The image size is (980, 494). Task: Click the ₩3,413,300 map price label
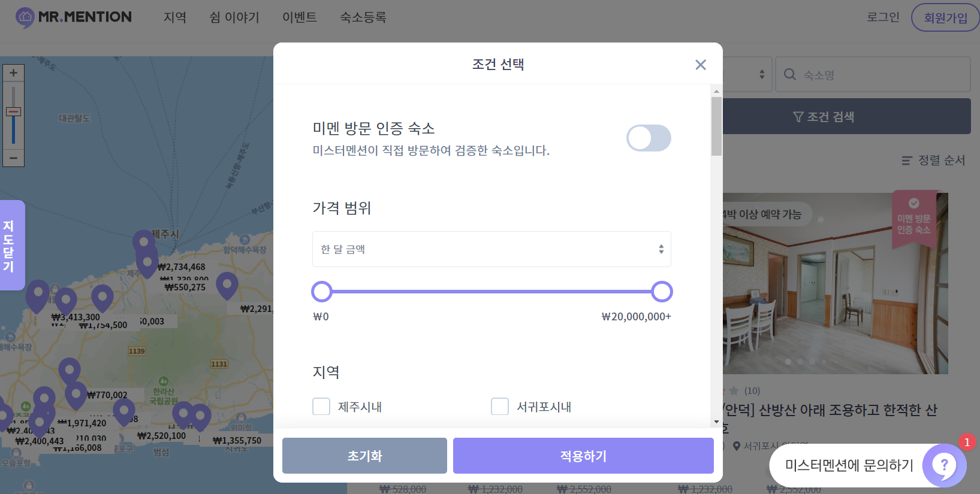(76, 317)
